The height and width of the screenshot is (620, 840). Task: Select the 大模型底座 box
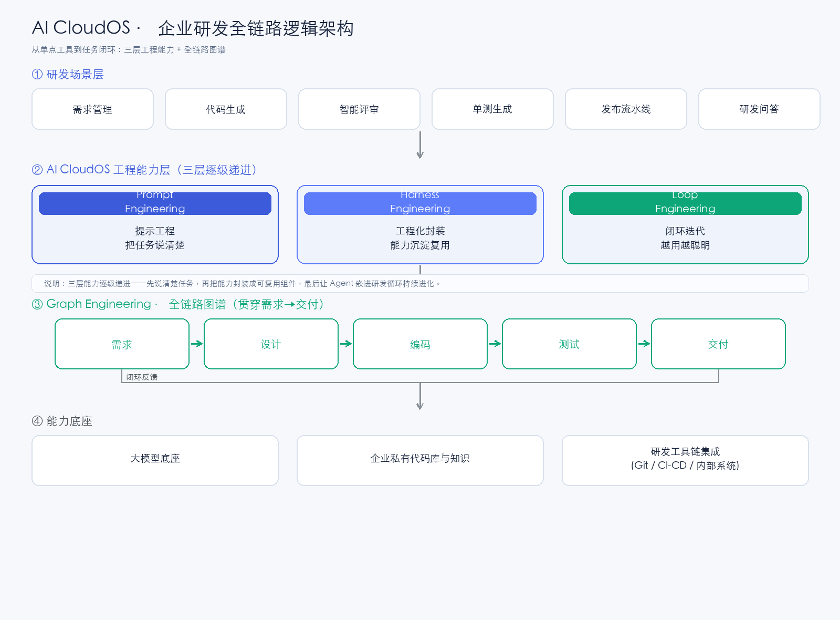pos(155,460)
